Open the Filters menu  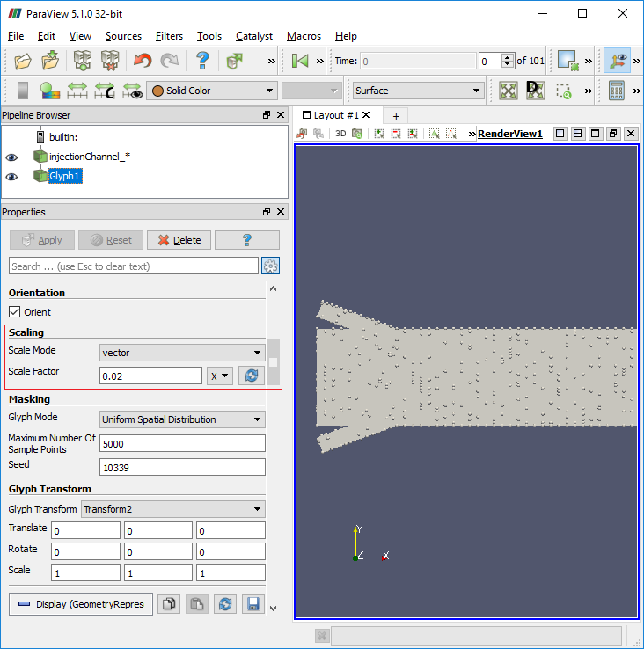(x=169, y=36)
